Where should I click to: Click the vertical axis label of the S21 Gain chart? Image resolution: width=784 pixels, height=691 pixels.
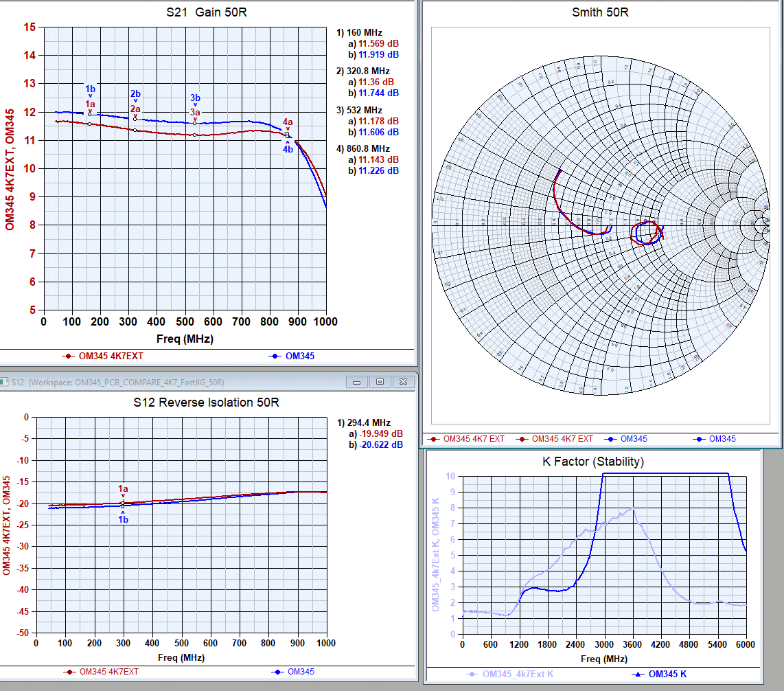click(x=10, y=170)
